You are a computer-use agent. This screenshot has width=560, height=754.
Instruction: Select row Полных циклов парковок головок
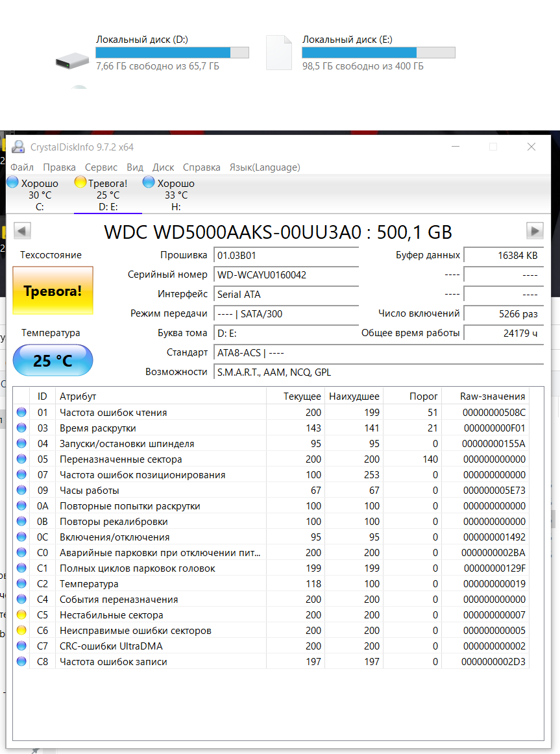(x=271, y=568)
